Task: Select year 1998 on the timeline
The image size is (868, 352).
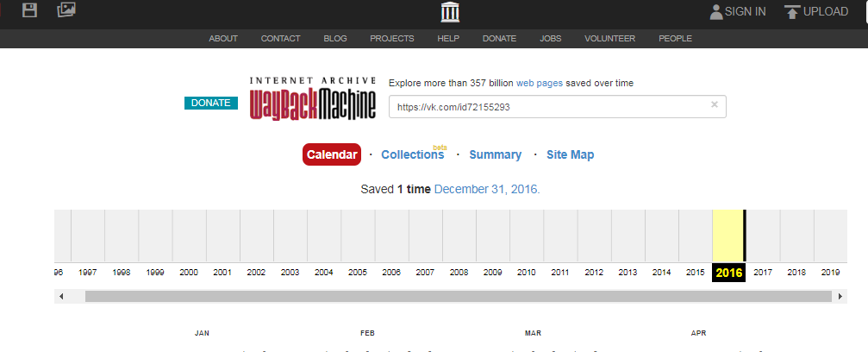Action: [122, 272]
